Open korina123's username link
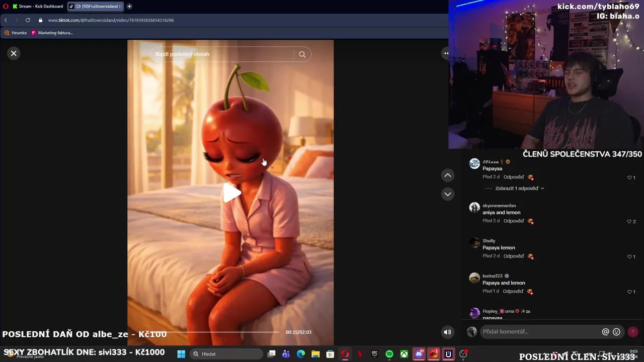The width and height of the screenshot is (644, 362). [x=493, y=276]
